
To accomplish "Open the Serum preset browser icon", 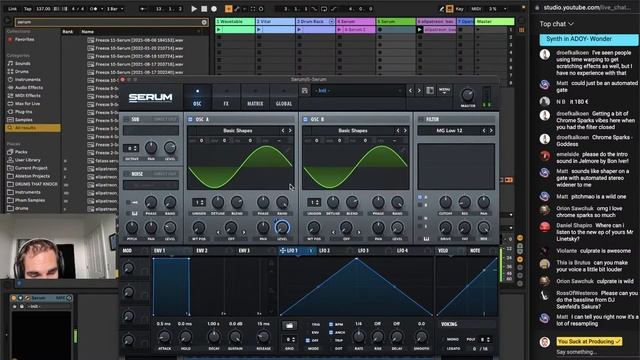I will [x=430, y=91].
